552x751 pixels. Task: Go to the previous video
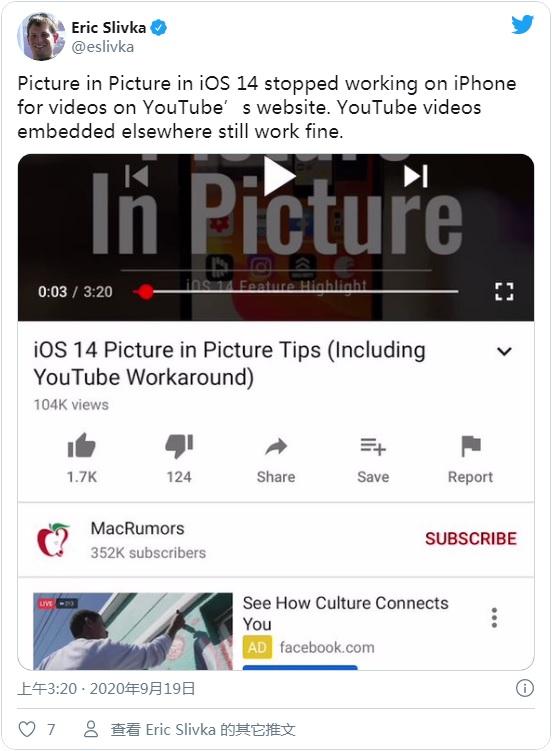[x=137, y=176]
